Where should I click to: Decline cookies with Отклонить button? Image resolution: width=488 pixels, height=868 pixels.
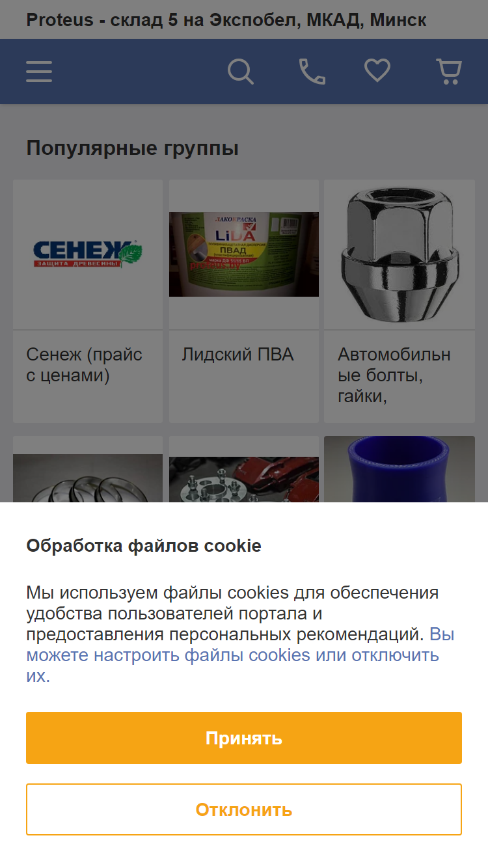[244, 809]
